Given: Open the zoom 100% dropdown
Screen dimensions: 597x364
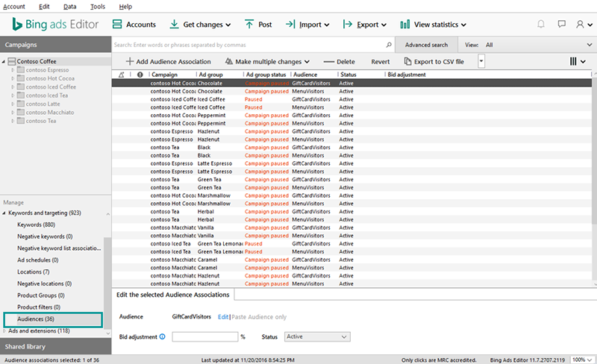Looking at the screenshot, I should pyautogui.click(x=583, y=360).
